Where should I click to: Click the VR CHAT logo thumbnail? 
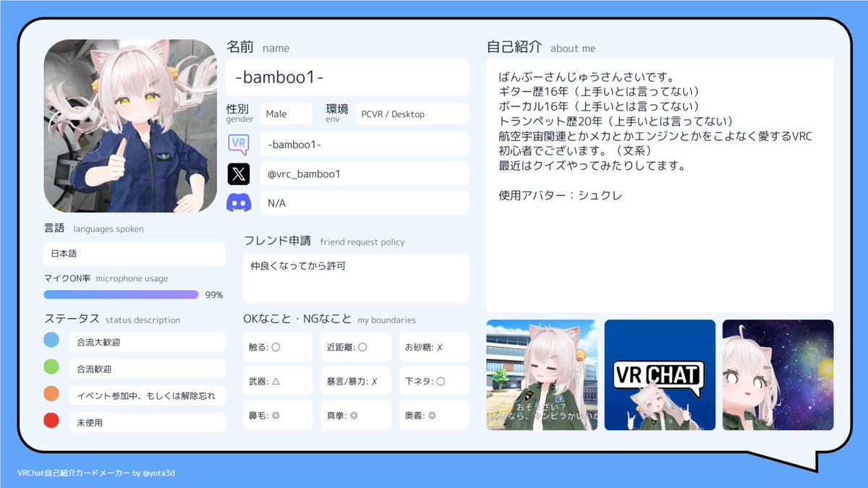coord(660,374)
